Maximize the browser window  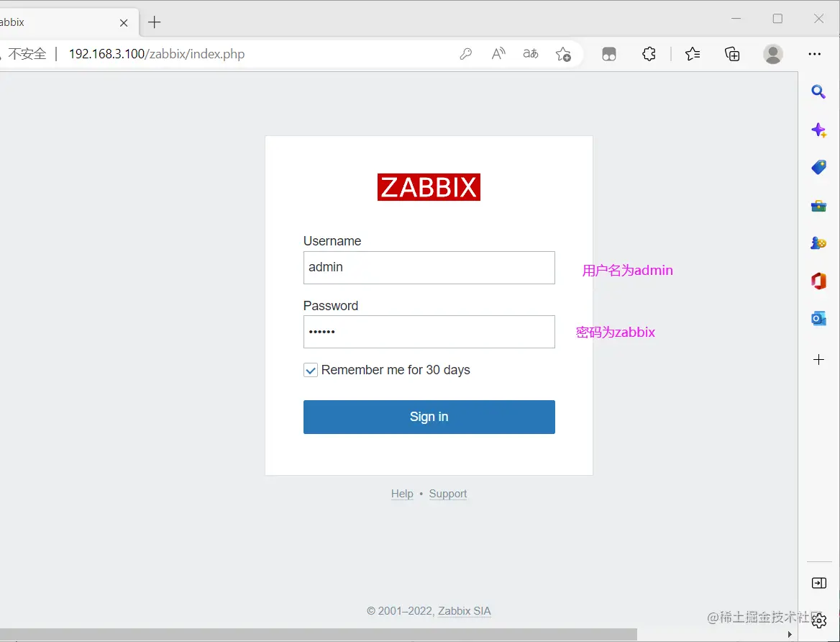(x=778, y=19)
